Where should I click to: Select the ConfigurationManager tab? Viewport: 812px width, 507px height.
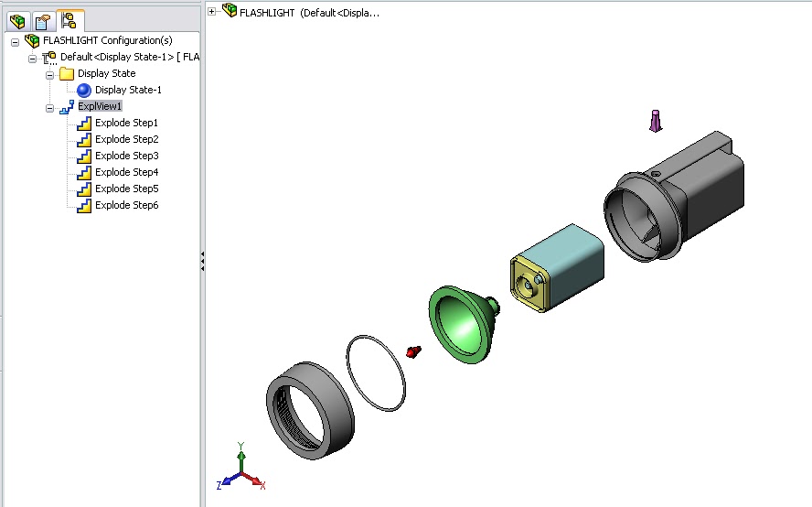point(69,20)
